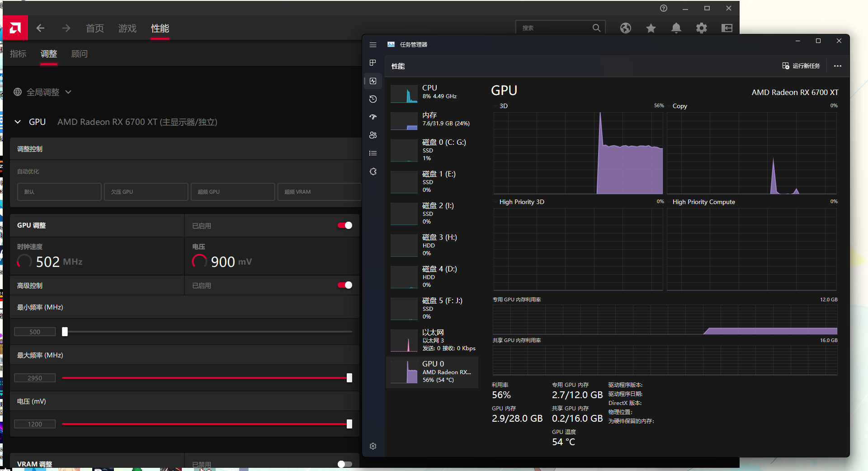Screen dimensions: 868x471
Task: Open the web browser globe icon
Action: 625,28
